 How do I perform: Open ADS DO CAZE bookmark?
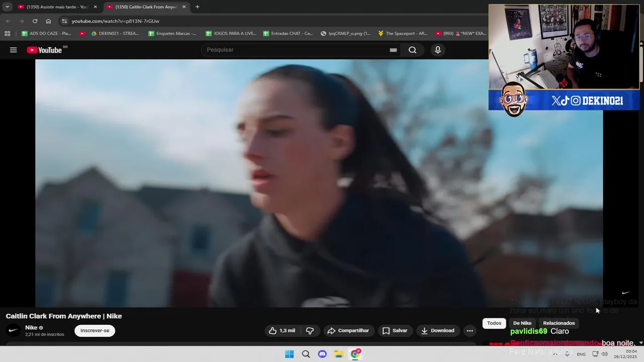(46, 34)
